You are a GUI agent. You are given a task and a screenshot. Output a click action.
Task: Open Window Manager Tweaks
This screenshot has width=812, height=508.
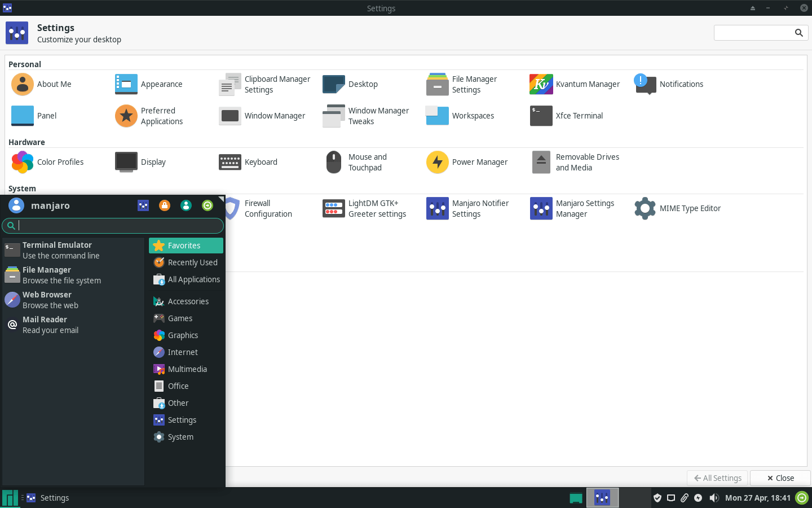[367, 116]
